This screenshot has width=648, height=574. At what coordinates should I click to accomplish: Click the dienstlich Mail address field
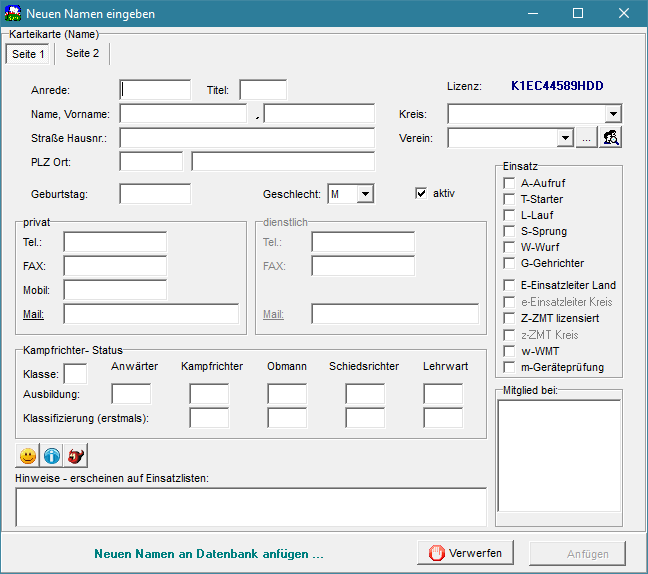pyautogui.click(x=395, y=314)
